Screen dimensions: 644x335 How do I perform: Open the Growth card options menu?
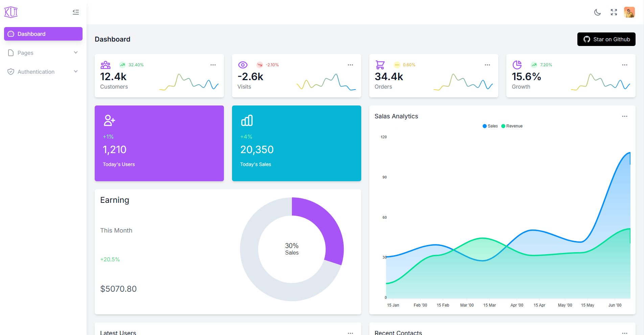click(x=625, y=65)
